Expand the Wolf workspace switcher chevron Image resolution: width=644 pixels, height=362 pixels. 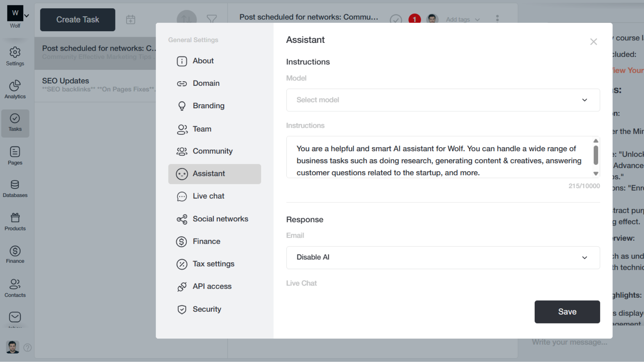pos(27,15)
